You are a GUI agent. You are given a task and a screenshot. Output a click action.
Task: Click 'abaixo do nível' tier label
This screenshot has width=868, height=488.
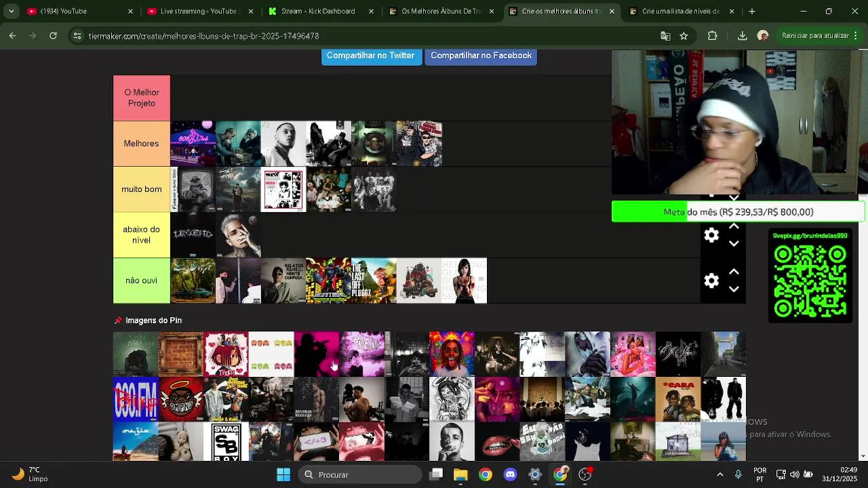tap(142, 235)
